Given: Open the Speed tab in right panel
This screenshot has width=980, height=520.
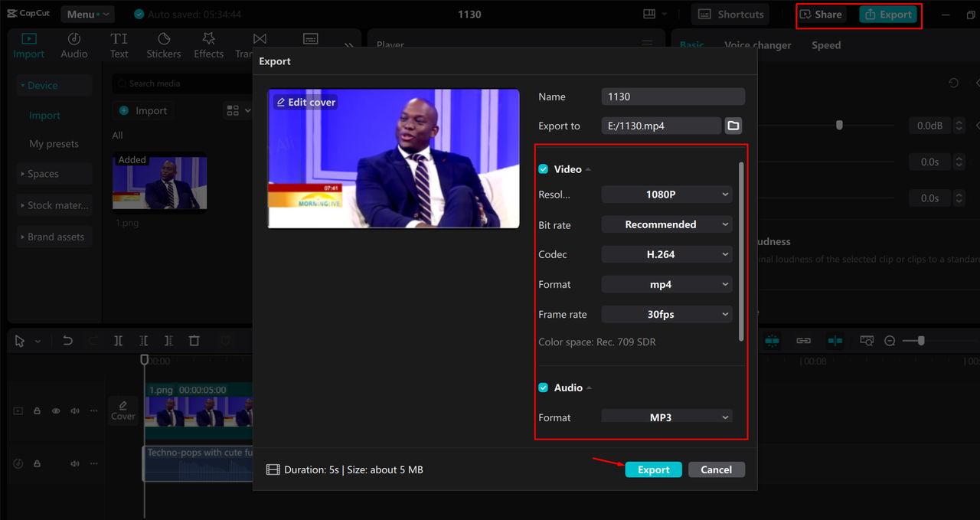Looking at the screenshot, I should coord(826,45).
